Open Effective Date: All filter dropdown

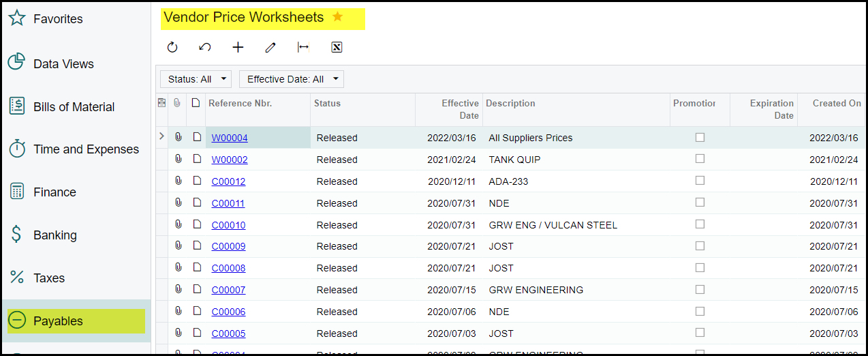pyautogui.click(x=292, y=79)
